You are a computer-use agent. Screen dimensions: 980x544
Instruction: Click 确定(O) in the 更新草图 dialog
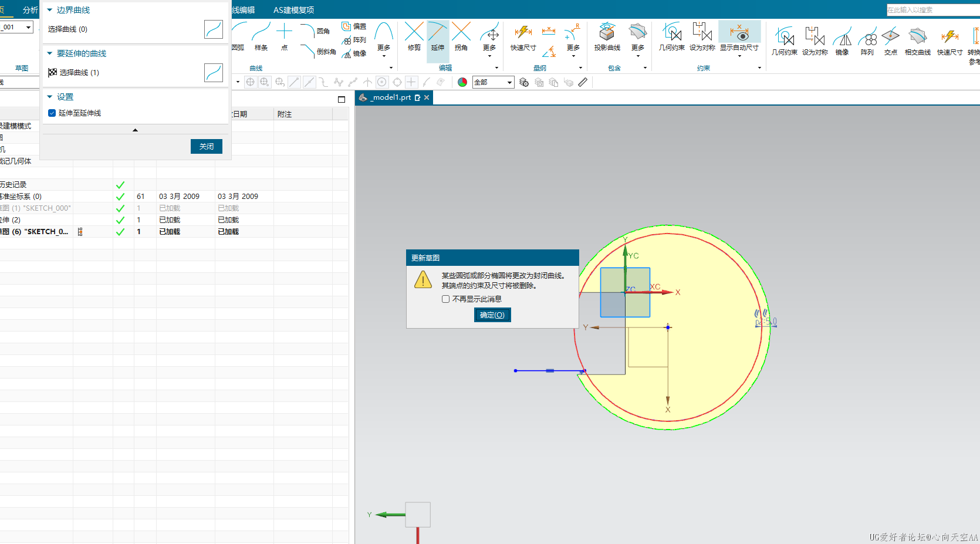[x=492, y=315]
